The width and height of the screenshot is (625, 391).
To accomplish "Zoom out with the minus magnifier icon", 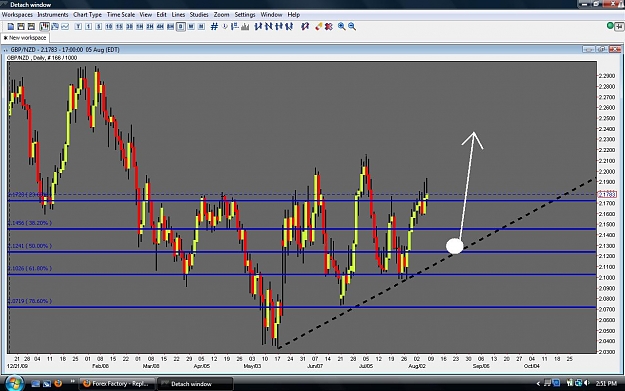I will click(x=352, y=27).
